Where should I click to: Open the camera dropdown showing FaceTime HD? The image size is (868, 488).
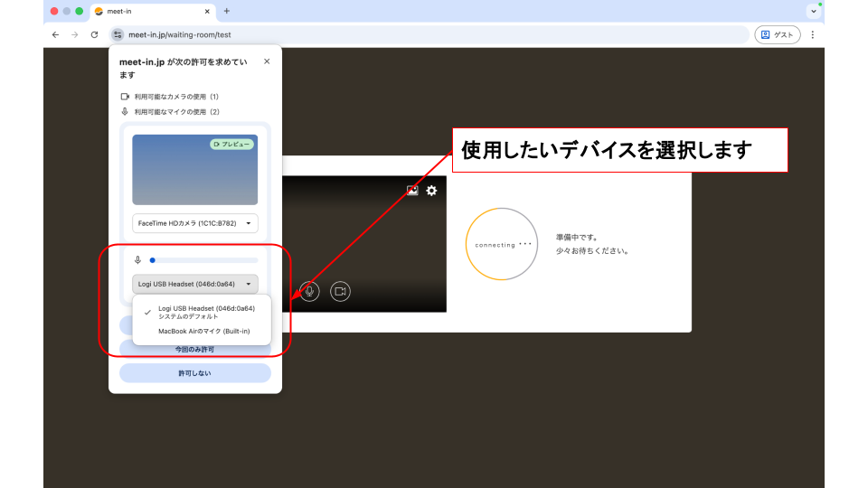click(x=195, y=222)
